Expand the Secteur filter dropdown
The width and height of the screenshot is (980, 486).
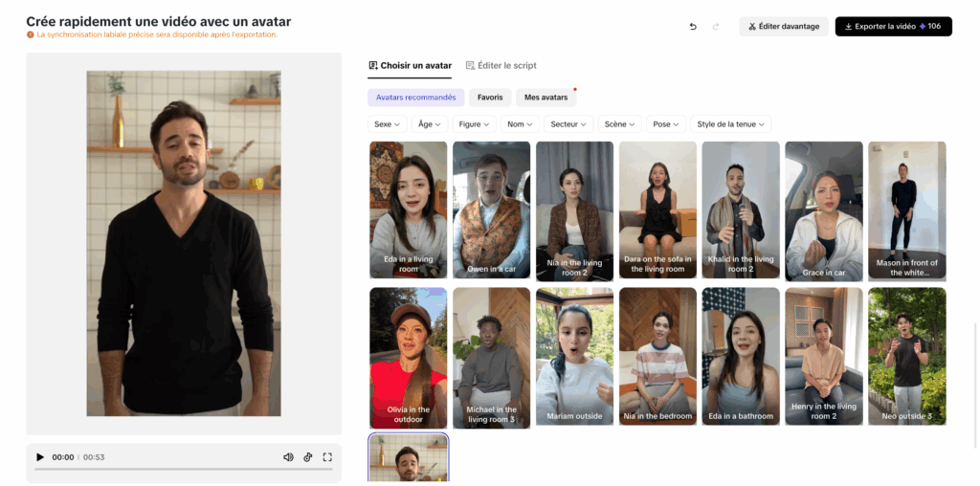point(568,124)
